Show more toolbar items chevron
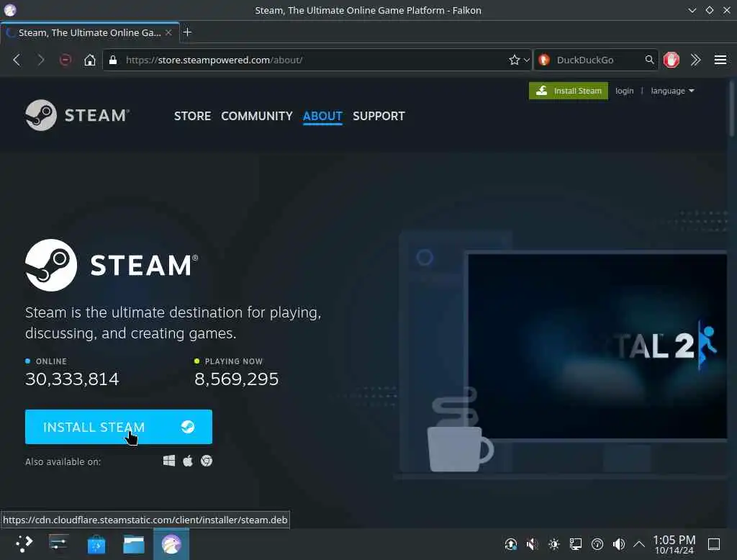 click(x=696, y=60)
